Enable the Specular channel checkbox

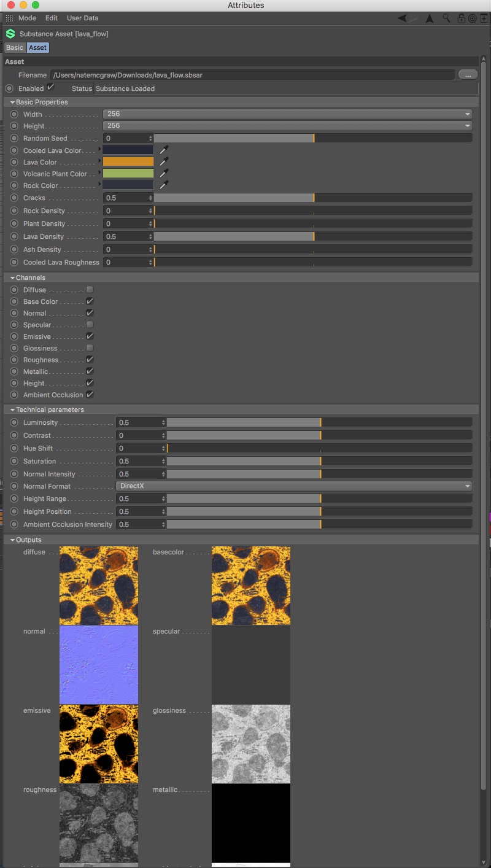pos(90,324)
